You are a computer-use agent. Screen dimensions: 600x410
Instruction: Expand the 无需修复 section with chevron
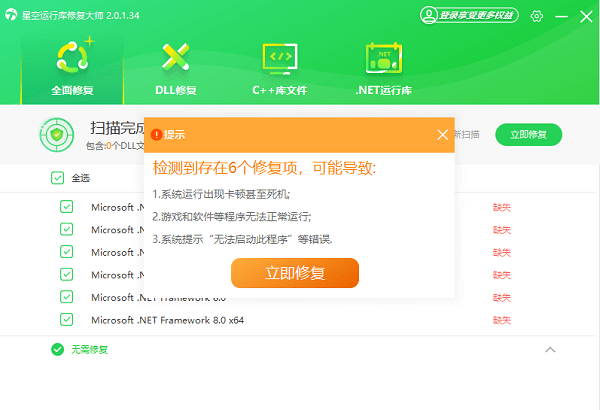coord(549,349)
